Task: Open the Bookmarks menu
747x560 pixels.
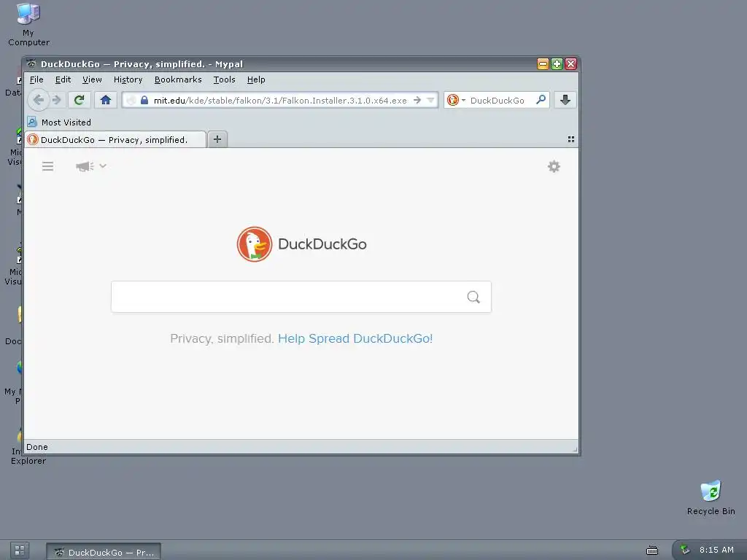Action: click(x=178, y=79)
